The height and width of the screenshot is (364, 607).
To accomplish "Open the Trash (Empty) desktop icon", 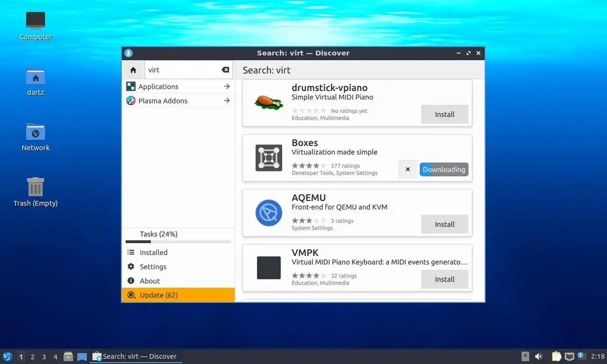I will (36, 192).
